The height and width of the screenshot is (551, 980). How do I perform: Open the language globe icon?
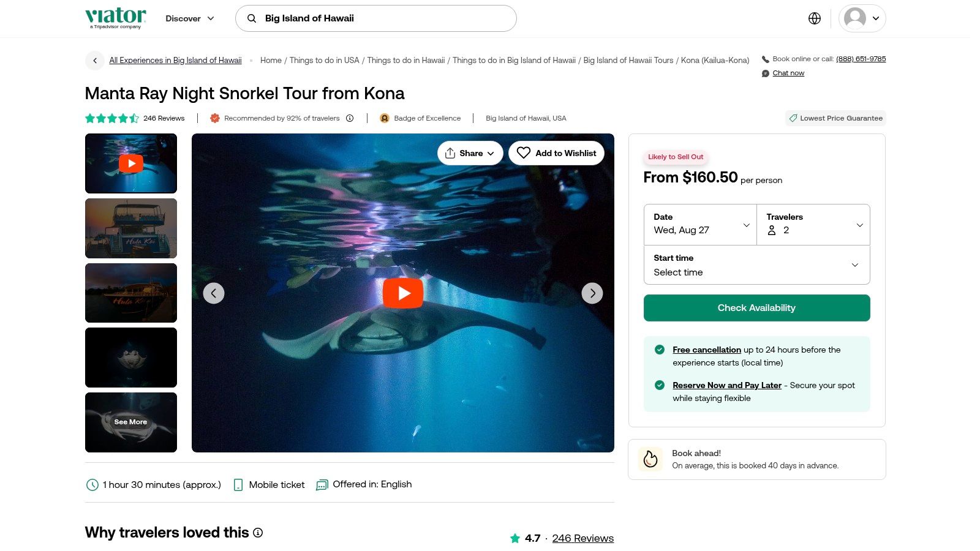[815, 18]
